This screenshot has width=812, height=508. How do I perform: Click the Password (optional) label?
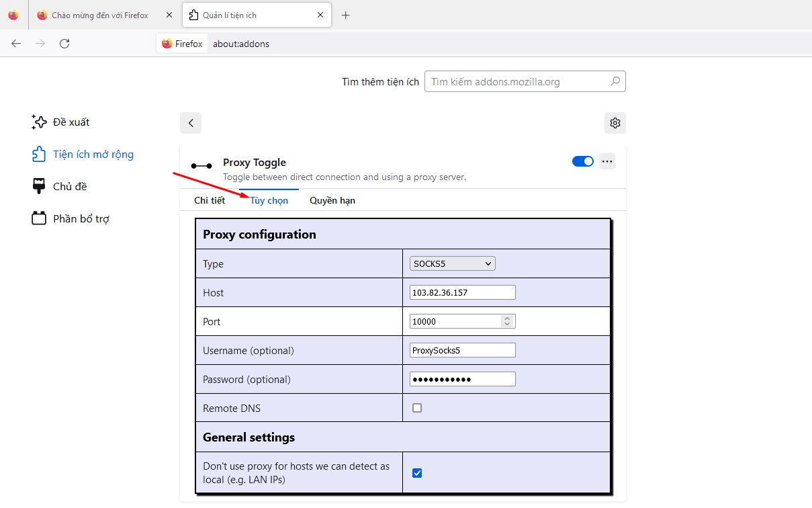pos(246,380)
